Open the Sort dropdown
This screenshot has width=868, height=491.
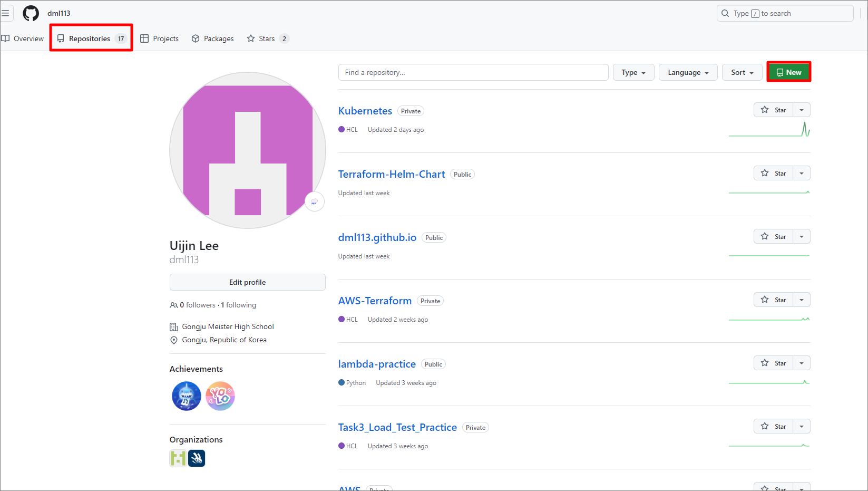(742, 72)
